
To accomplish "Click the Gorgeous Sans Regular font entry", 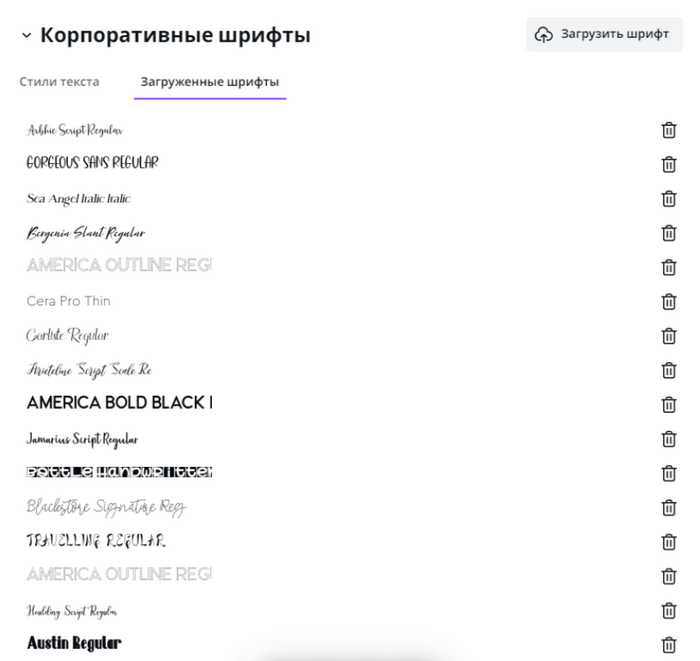I will [92, 163].
